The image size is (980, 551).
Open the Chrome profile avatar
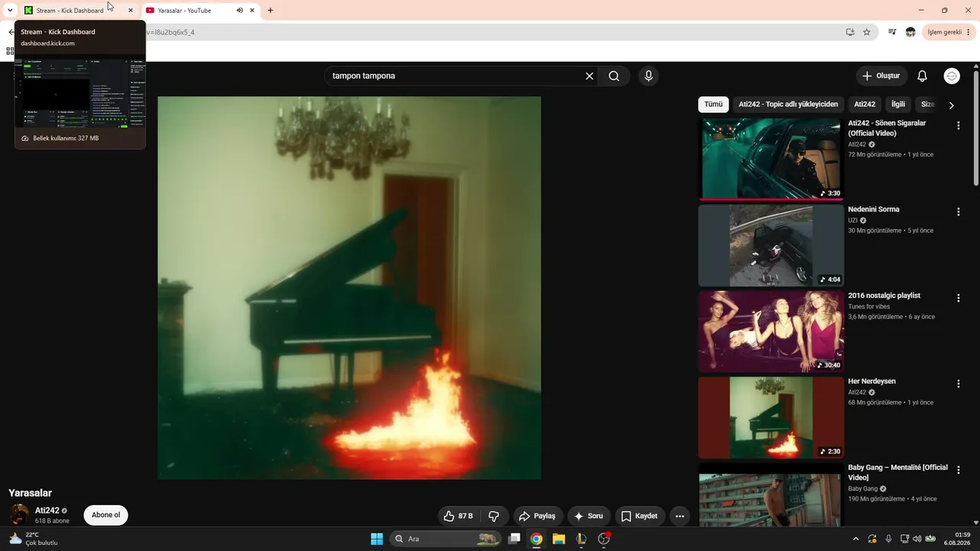pyautogui.click(x=910, y=32)
